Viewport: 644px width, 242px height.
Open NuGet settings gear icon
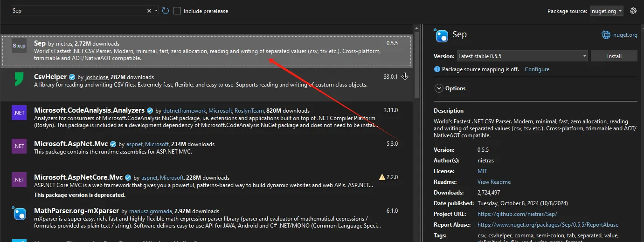point(633,11)
